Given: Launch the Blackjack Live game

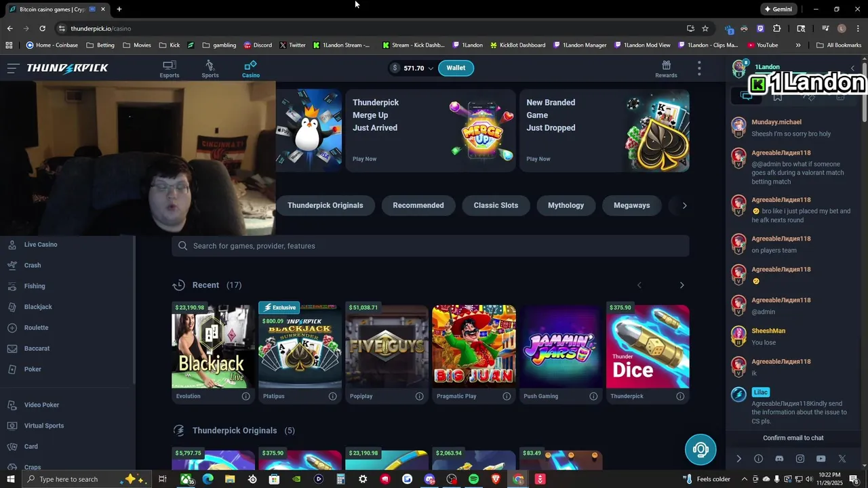Looking at the screenshot, I should point(213,346).
